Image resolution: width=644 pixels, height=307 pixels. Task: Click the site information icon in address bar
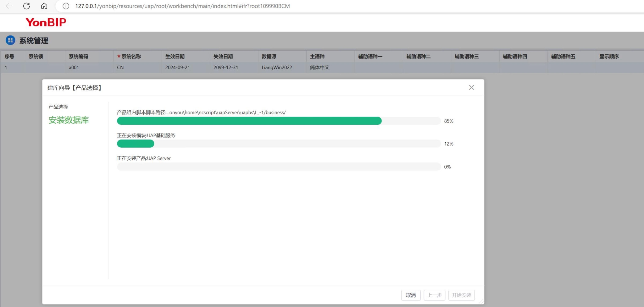pos(65,6)
